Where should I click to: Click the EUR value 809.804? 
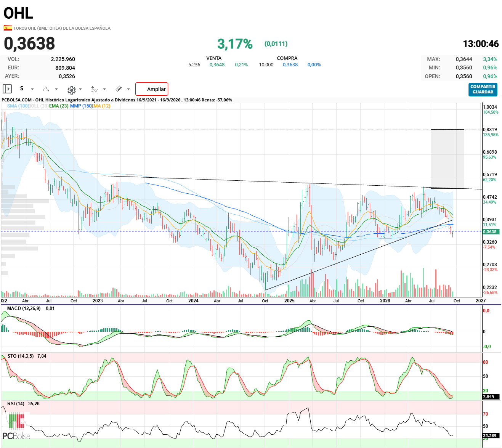(x=65, y=68)
